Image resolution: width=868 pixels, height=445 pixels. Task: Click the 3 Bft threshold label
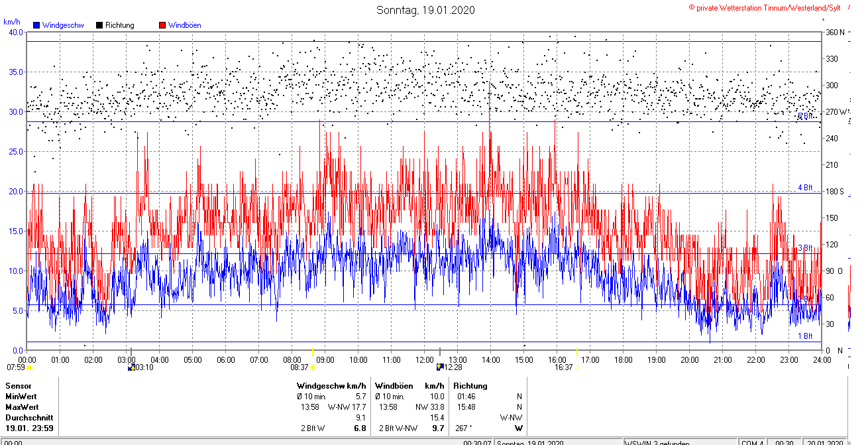pyautogui.click(x=805, y=247)
